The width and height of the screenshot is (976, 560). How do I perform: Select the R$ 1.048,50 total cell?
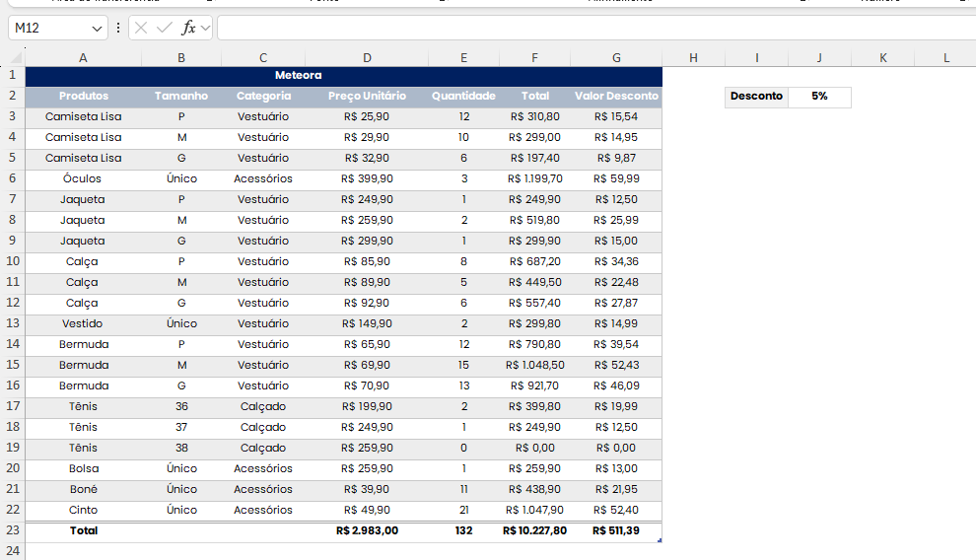pyautogui.click(x=534, y=365)
